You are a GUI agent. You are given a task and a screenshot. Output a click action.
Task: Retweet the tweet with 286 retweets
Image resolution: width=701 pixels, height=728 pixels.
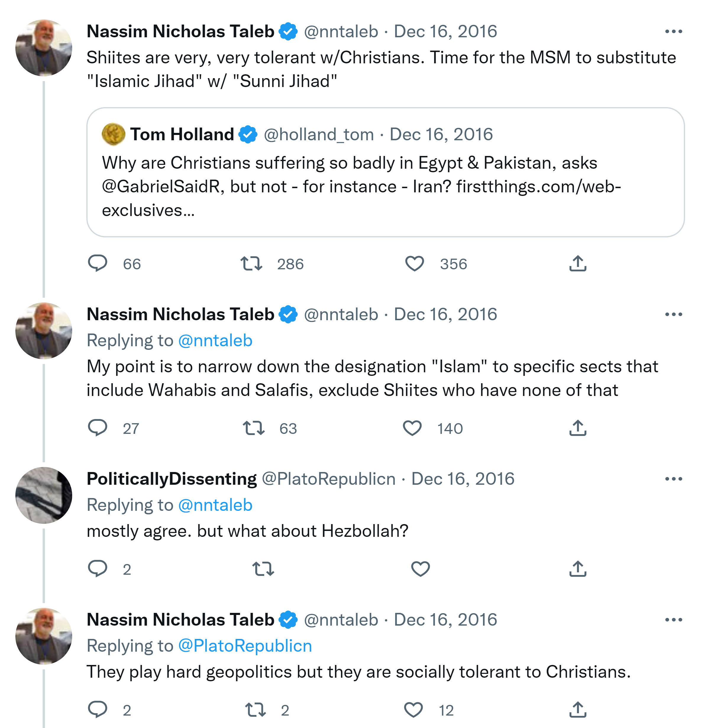click(251, 264)
